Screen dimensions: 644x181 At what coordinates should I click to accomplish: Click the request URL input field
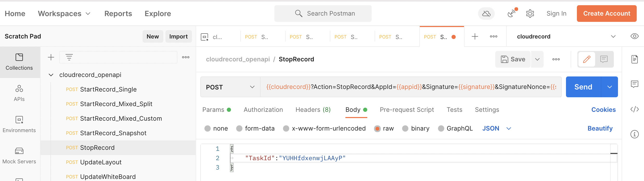[411, 87]
